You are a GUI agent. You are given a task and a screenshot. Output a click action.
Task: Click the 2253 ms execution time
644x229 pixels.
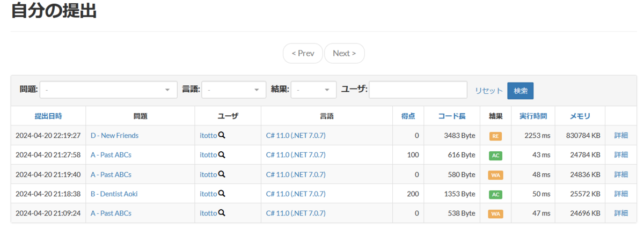point(537,136)
